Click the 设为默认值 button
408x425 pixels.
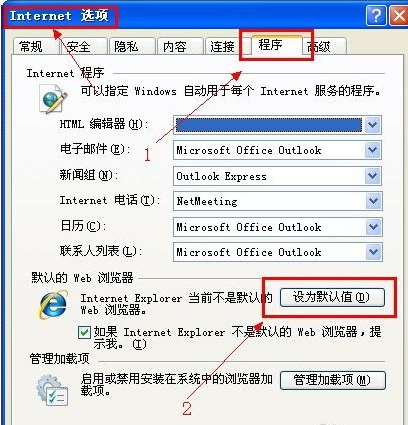pos(332,297)
